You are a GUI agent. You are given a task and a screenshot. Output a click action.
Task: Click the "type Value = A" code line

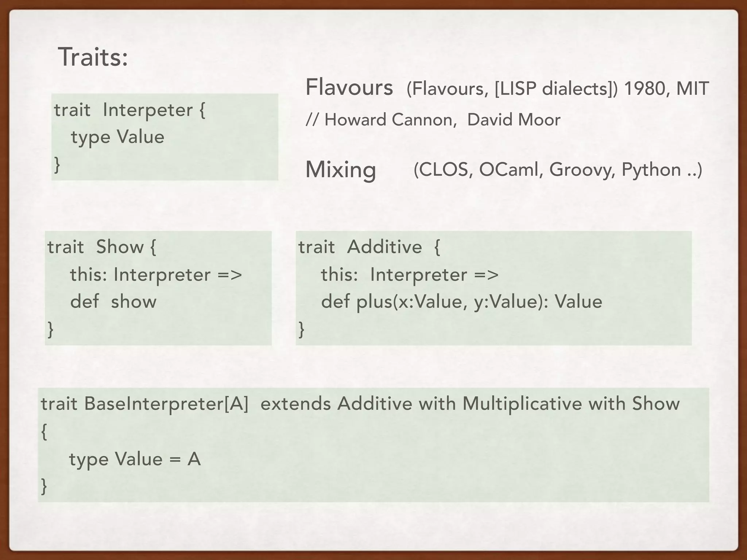(x=135, y=459)
